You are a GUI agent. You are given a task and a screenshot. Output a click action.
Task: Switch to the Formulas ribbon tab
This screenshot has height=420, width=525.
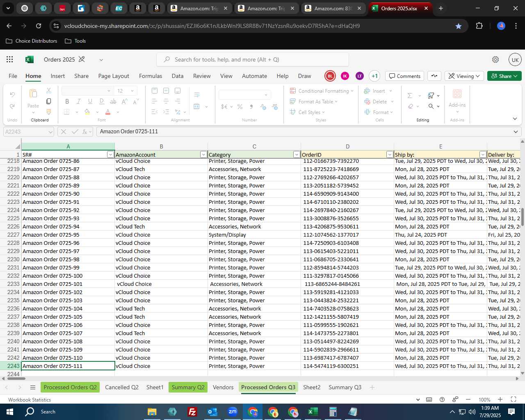click(x=151, y=76)
